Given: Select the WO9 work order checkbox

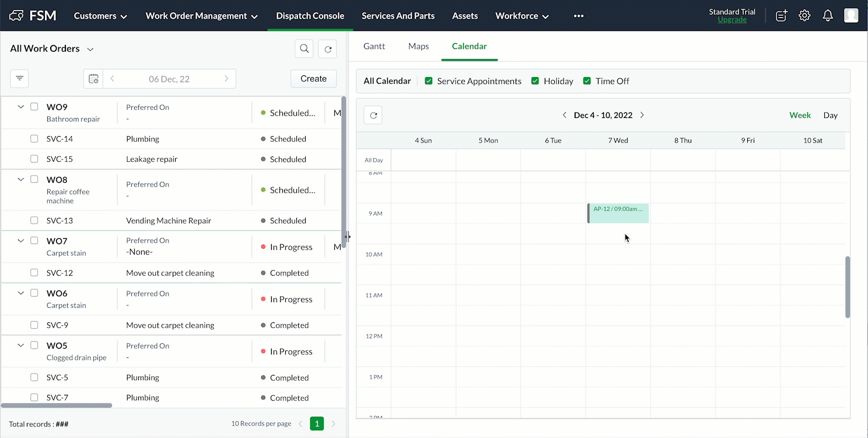Looking at the screenshot, I should tap(34, 107).
